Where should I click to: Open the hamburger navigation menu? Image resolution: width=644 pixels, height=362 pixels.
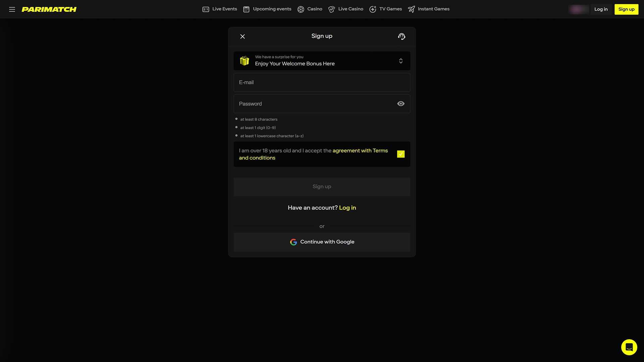coord(12,9)
